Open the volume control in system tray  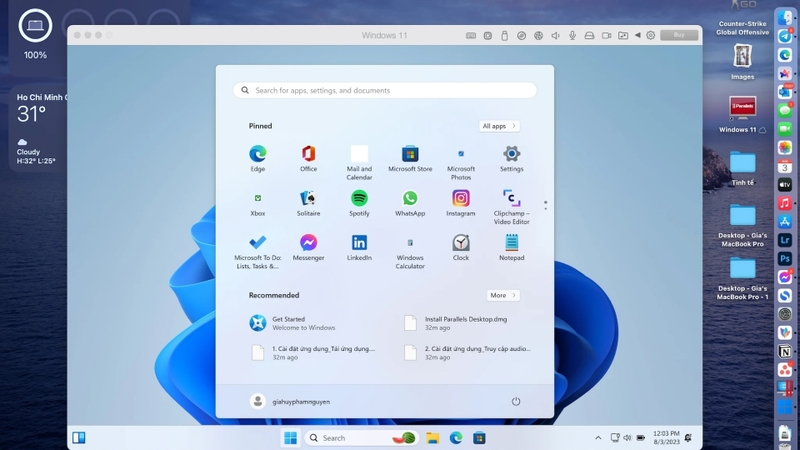(x=628, y=438)
